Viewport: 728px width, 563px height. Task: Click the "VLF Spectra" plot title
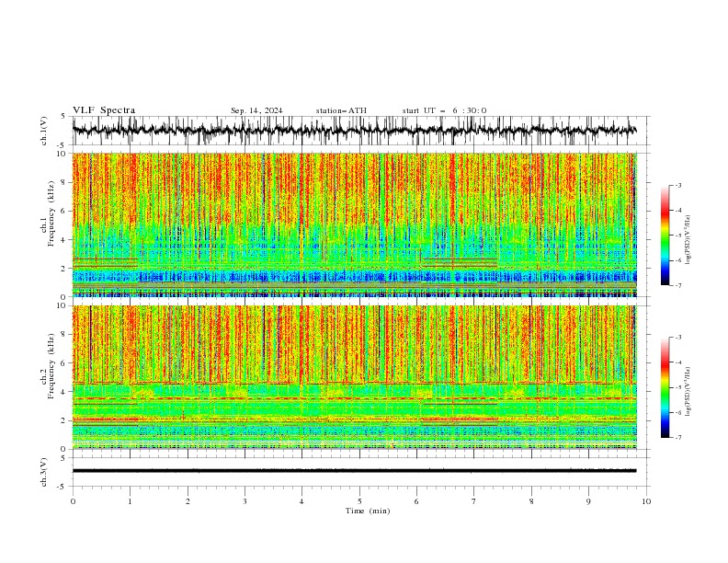click(x=104, y=110)
